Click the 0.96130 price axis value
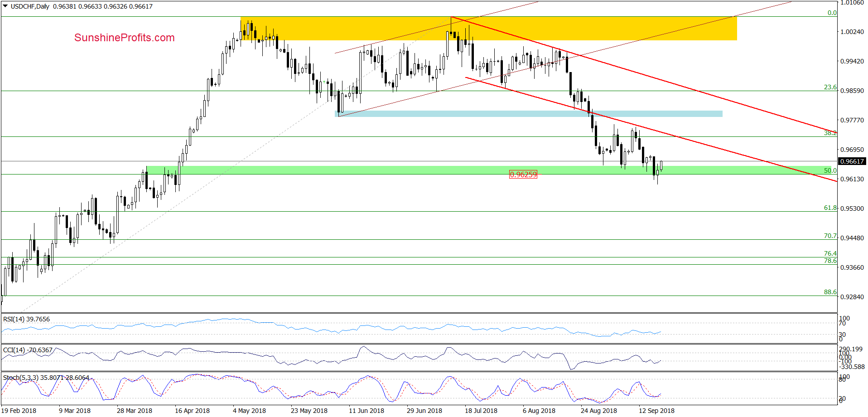 coord(852,179)
